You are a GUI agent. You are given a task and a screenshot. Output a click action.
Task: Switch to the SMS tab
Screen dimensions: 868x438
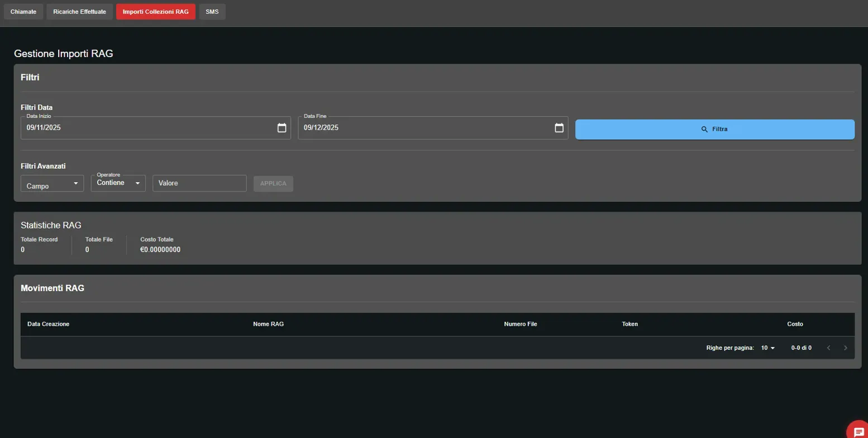pos(212,12)
